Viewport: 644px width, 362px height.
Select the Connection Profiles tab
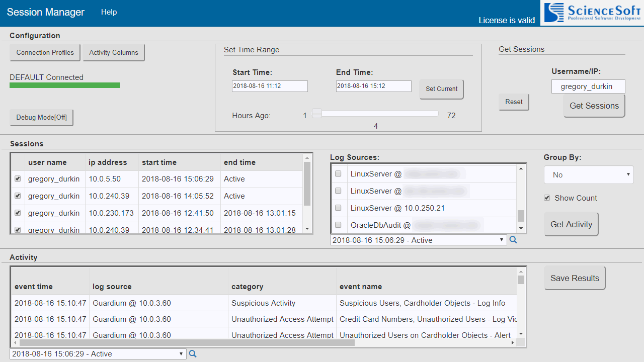45,52
